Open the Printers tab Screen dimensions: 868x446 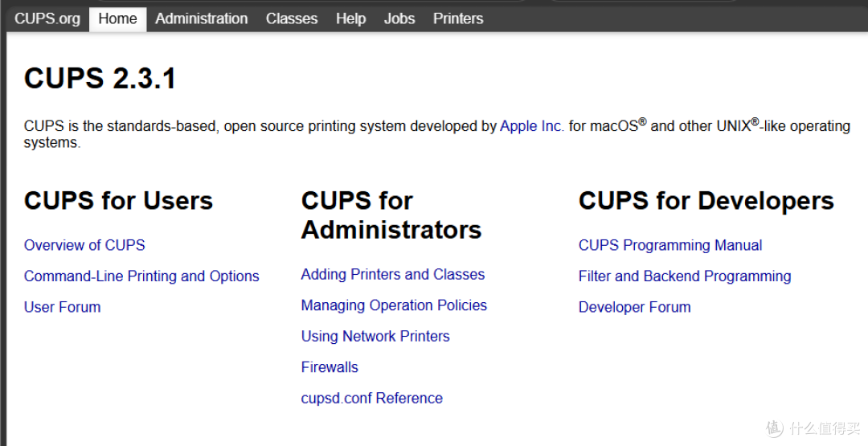coord(458,18)
